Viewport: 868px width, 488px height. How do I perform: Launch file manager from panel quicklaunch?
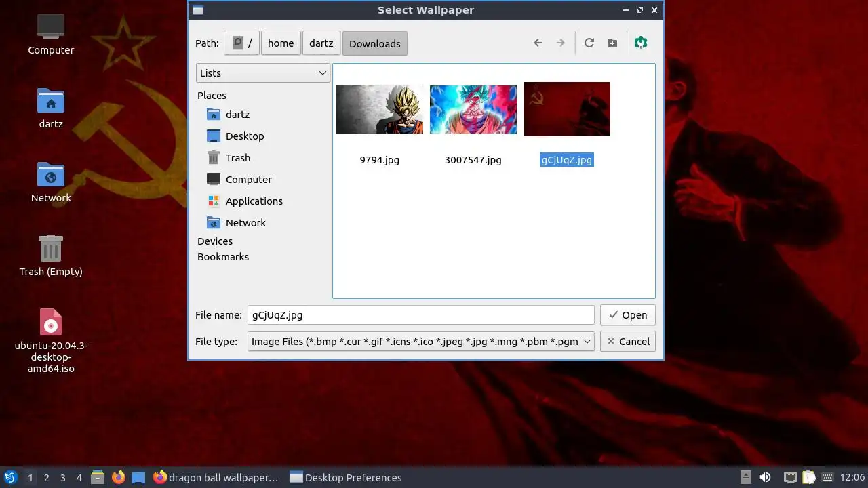(x=98, y=477)
